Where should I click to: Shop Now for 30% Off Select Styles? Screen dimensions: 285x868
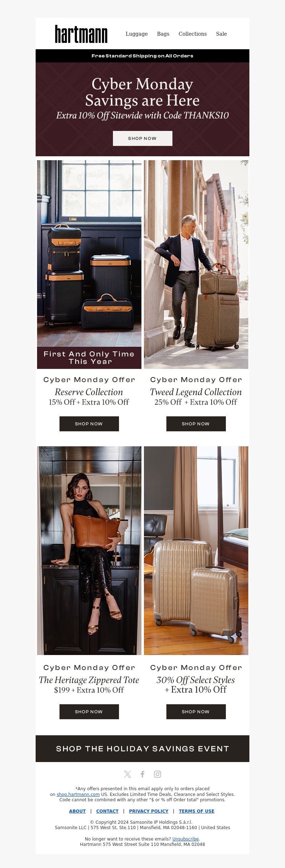pos(196,712)
